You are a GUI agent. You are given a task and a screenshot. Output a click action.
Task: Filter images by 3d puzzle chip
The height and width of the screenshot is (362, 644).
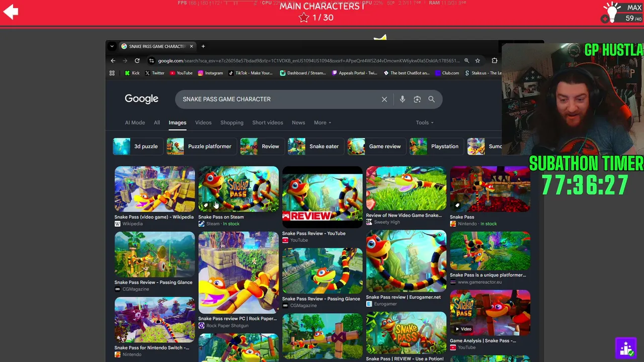137,146
